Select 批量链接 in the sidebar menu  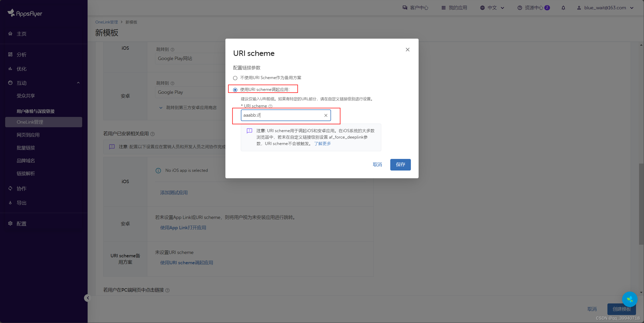click(x=26, y=148)
